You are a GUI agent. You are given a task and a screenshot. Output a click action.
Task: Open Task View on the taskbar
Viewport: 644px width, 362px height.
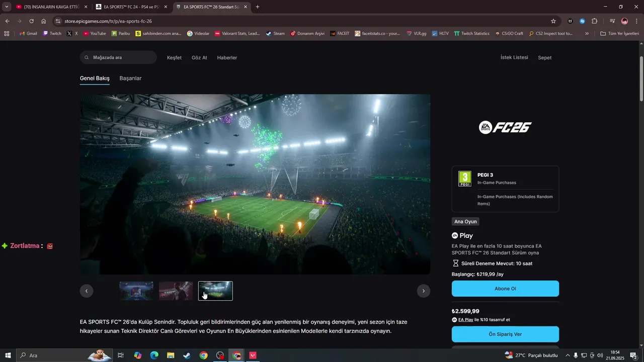121,355
